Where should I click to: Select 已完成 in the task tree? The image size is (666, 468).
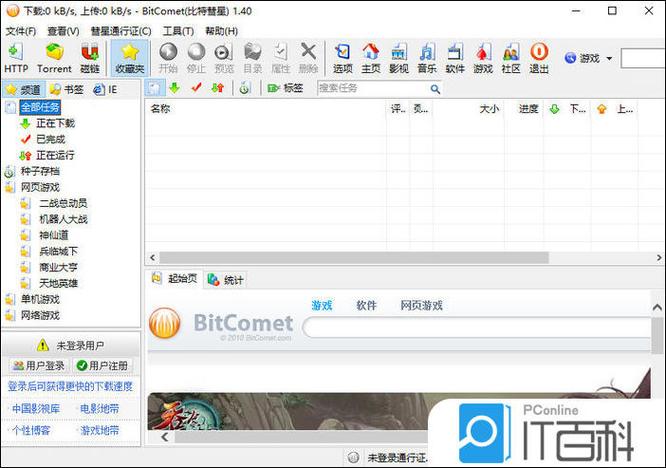tap(51, 139)
